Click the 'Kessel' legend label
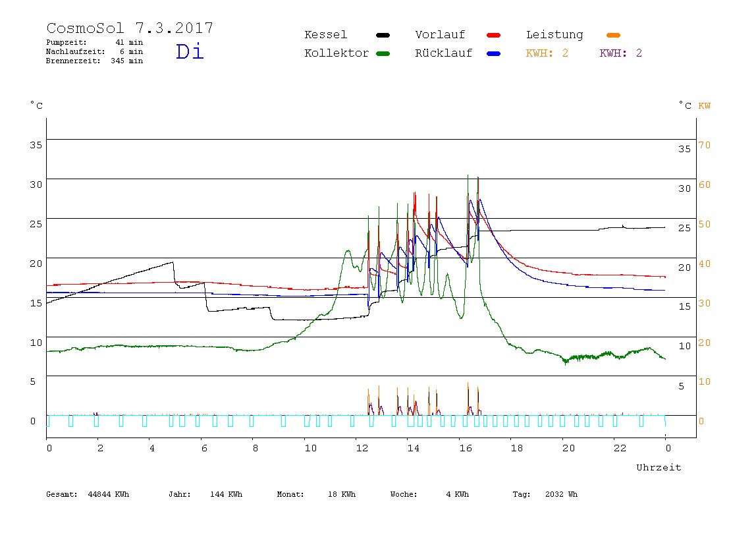 325,35
